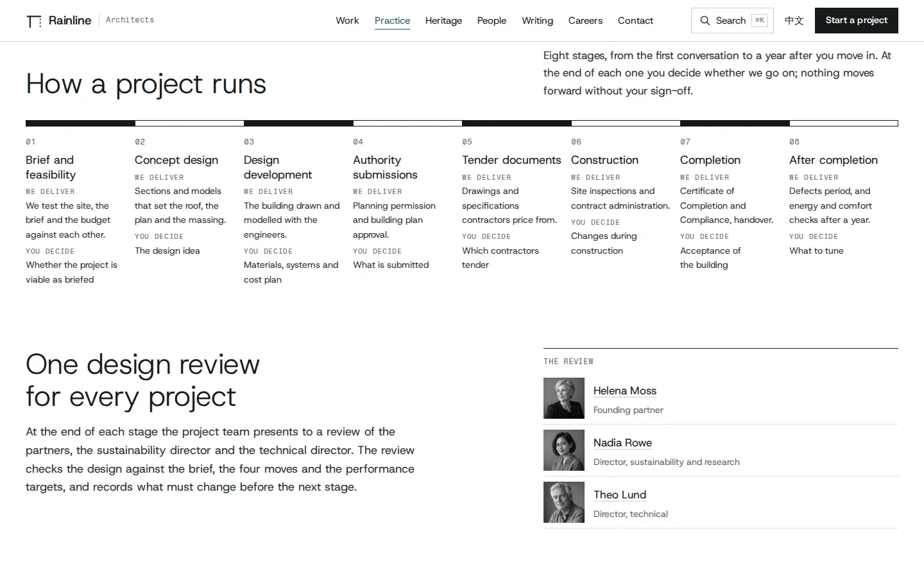Click the magnifier icon in Search
Screen dimensions: 924x578
pyautogui.click(x=705, y=21)
